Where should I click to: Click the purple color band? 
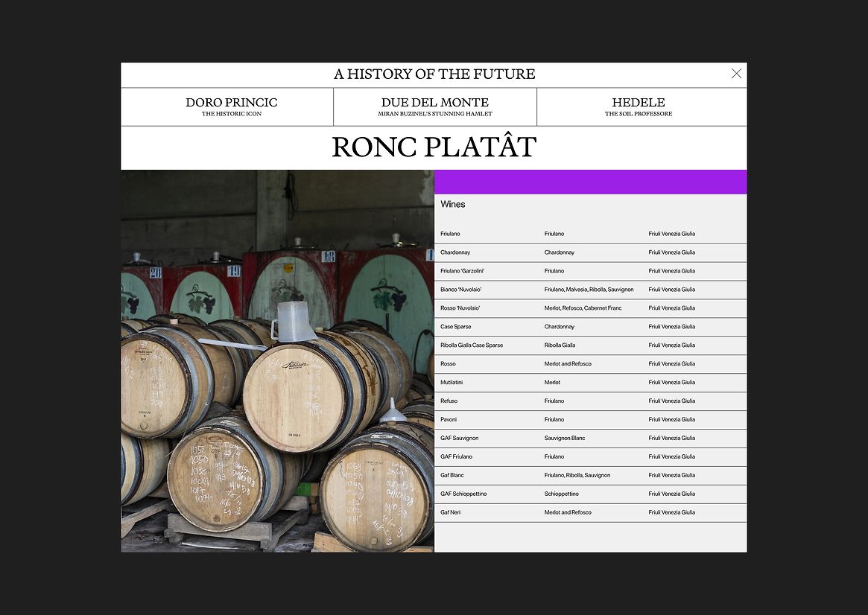[590, 182]
